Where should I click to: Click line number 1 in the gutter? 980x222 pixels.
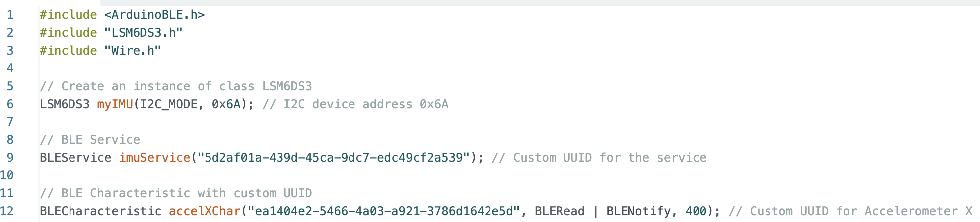pos(10,15)
